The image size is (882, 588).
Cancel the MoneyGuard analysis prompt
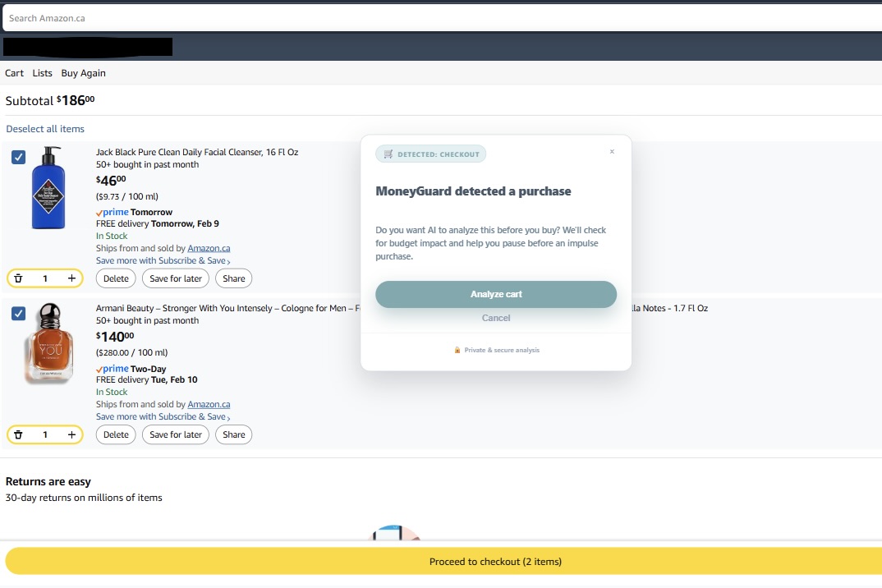pyautogui.click(x=496, y=318)
